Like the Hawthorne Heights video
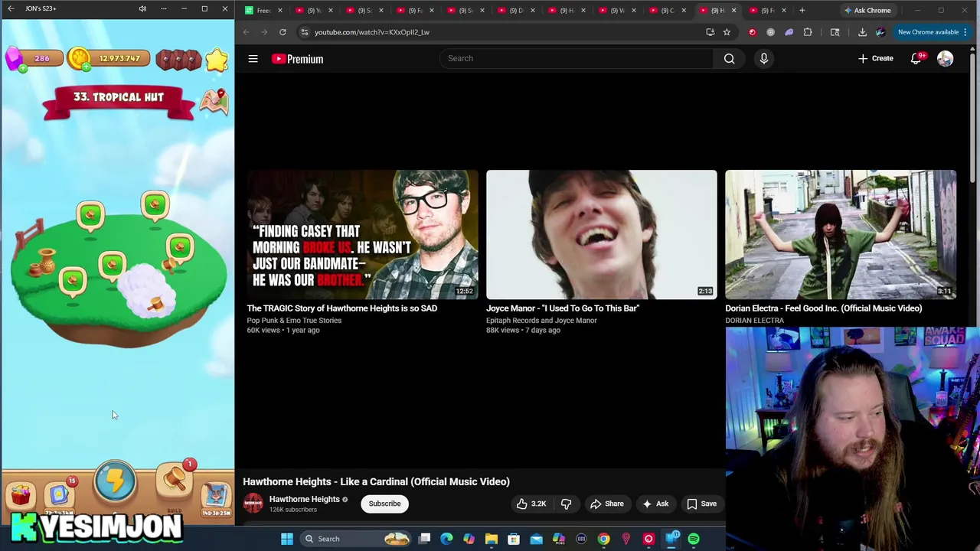Screen dimensions: 980x551 click(x=531, y=504)
